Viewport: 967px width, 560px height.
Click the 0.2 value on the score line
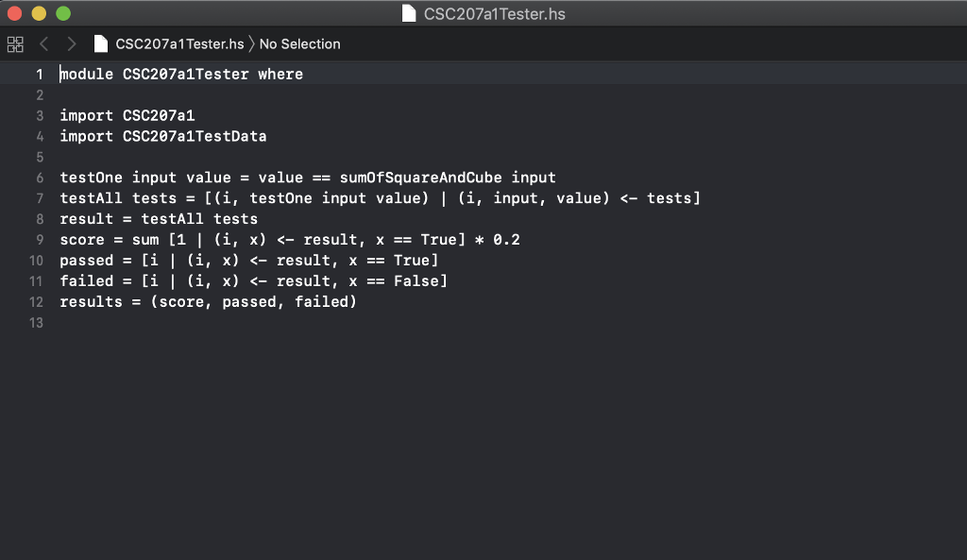[507, 239]
